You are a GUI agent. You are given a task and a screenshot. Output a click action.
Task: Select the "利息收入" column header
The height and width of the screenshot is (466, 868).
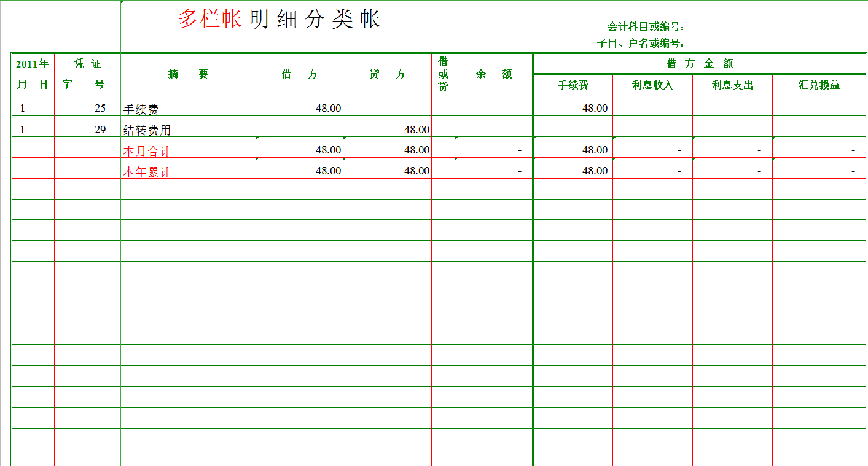[x=651, y=84]
